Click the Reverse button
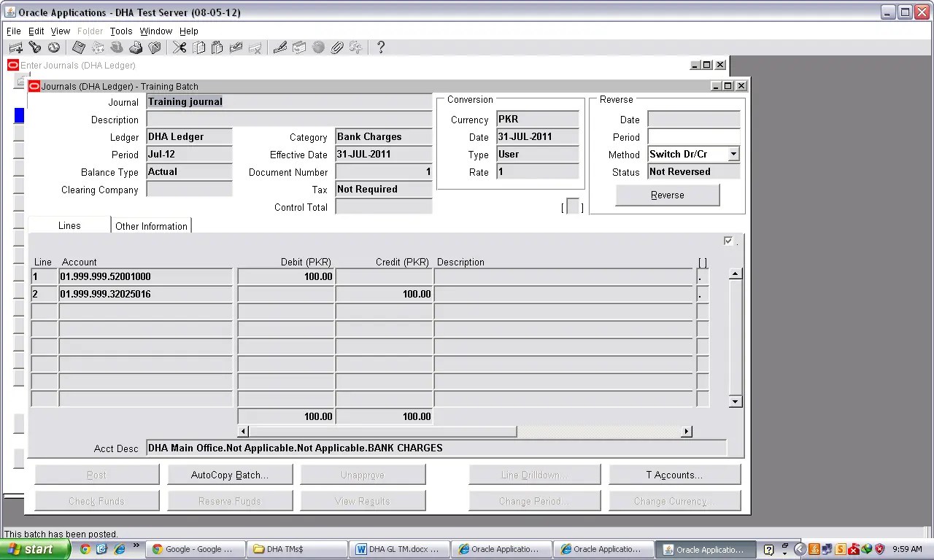This screenshot has width=934, height=560. coord(668,195)
